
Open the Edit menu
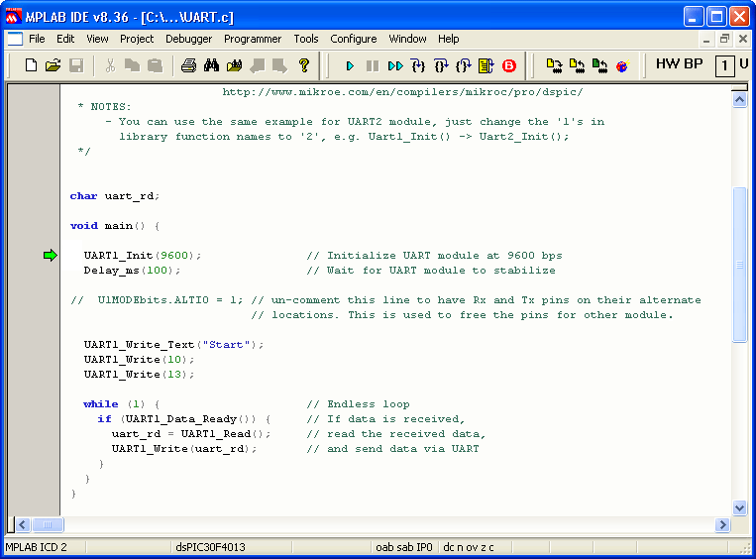point(65,39)
